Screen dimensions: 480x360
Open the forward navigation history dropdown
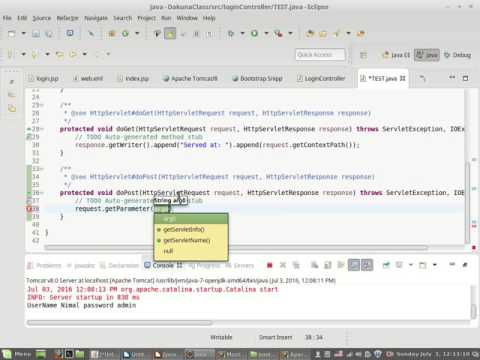pyautogui.click(x=85, y=54)
